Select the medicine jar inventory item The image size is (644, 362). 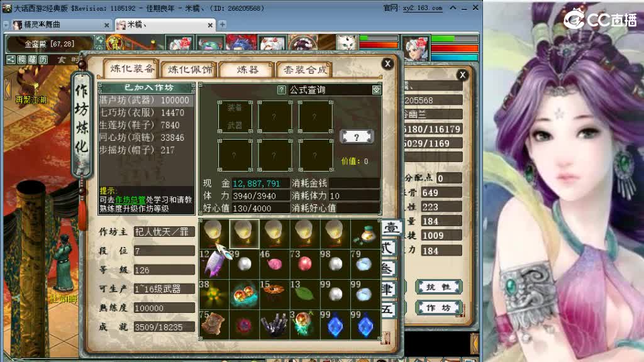[x=365, y=234]
